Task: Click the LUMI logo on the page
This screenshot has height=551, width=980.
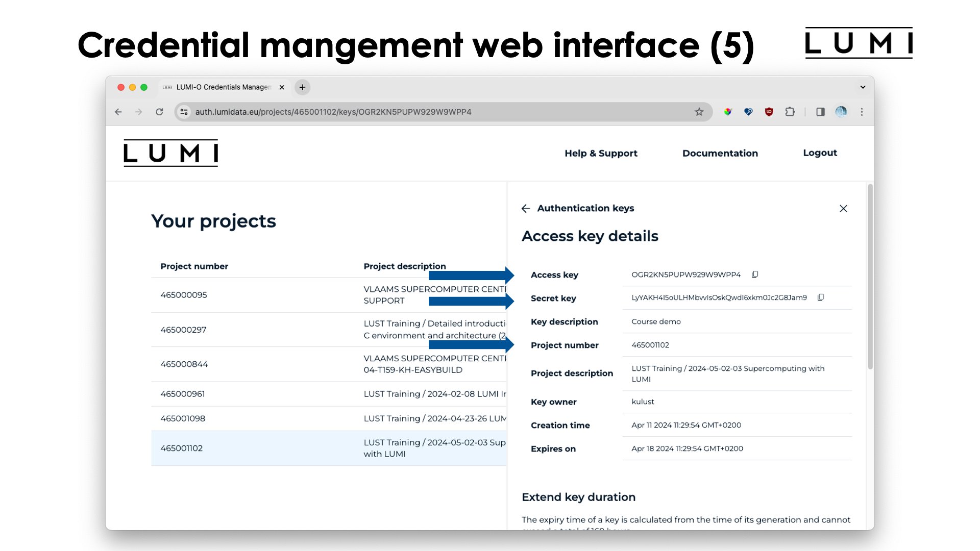Action: [170, 153]
